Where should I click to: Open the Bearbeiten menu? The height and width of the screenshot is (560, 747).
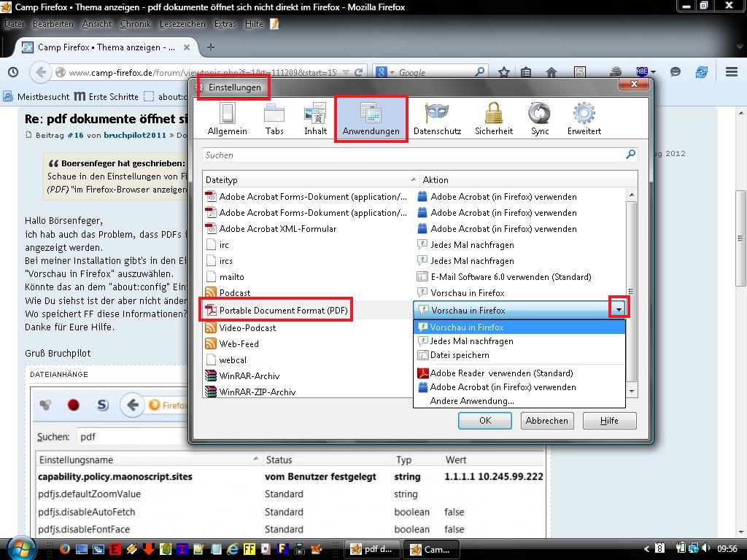tap(53, 24)
